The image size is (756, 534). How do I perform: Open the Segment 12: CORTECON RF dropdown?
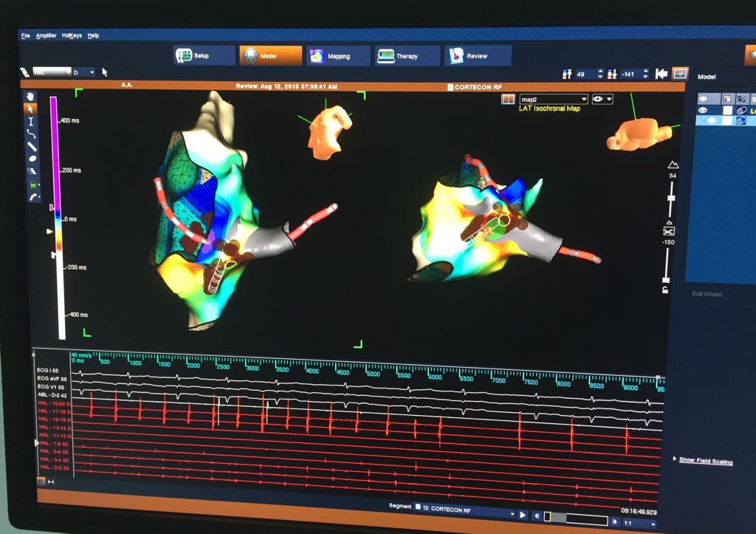click(464, 510)
